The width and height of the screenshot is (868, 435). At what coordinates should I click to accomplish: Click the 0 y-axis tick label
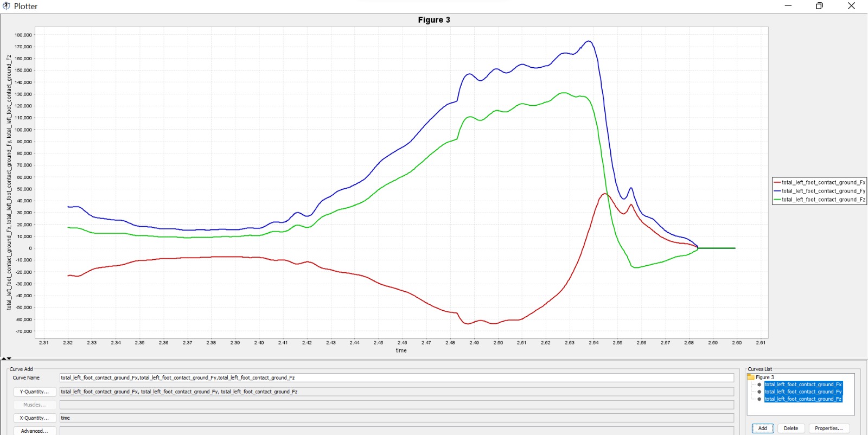30,248
